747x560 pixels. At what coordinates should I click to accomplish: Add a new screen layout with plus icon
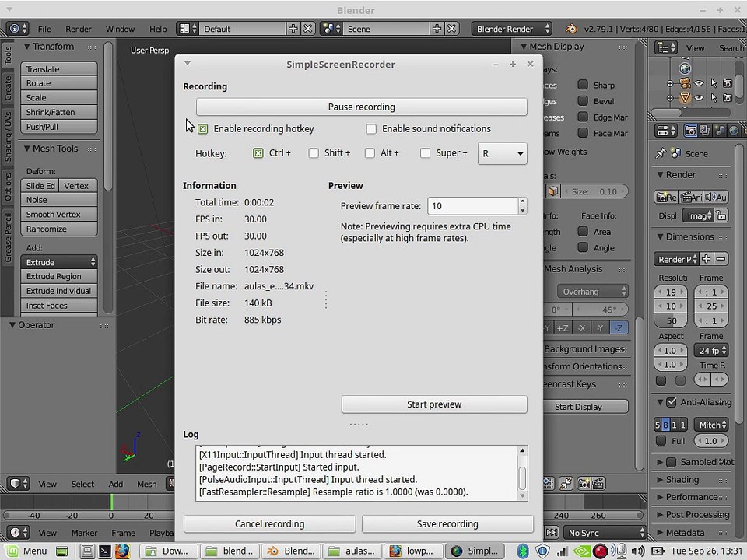(x=293, y=29)
